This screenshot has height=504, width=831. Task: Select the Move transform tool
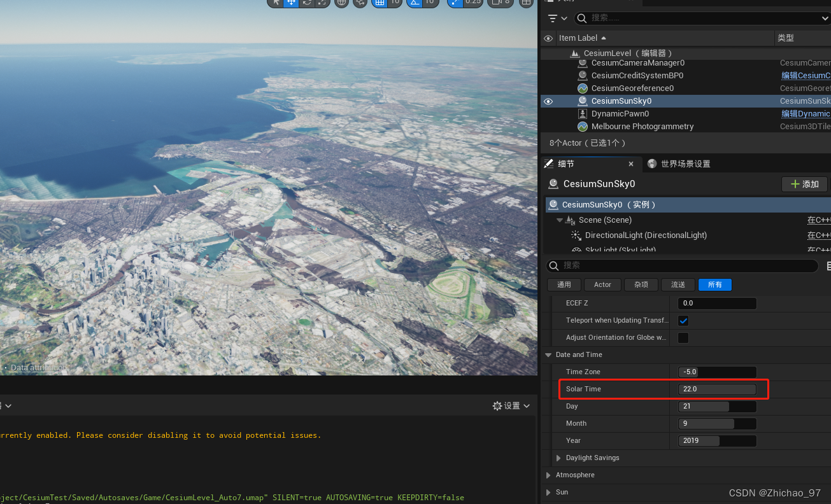click(292, 3)
